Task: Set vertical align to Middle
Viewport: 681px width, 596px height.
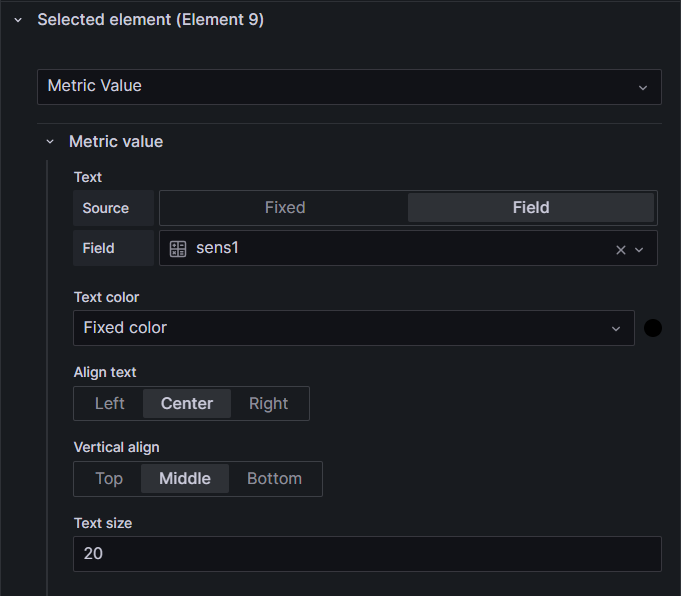Action: pyautogui.click(x=185, y=479)
